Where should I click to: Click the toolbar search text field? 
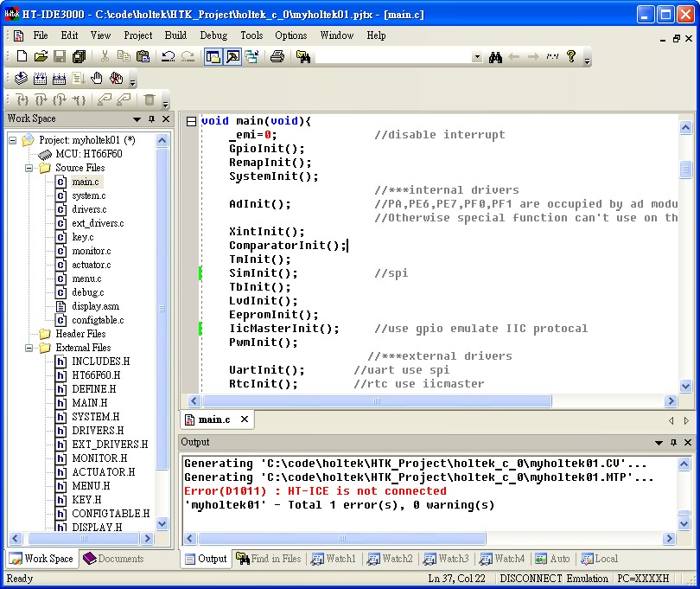tap(394, 57)
